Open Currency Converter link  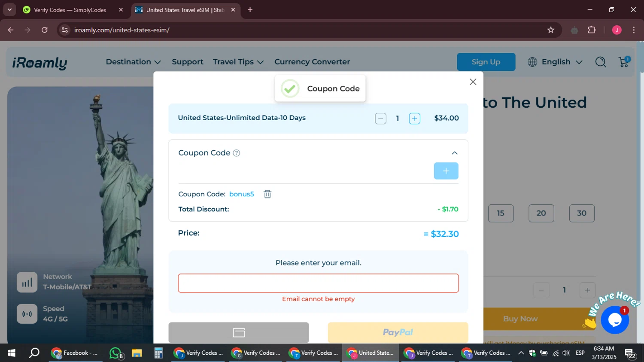(x=312, y=62)
